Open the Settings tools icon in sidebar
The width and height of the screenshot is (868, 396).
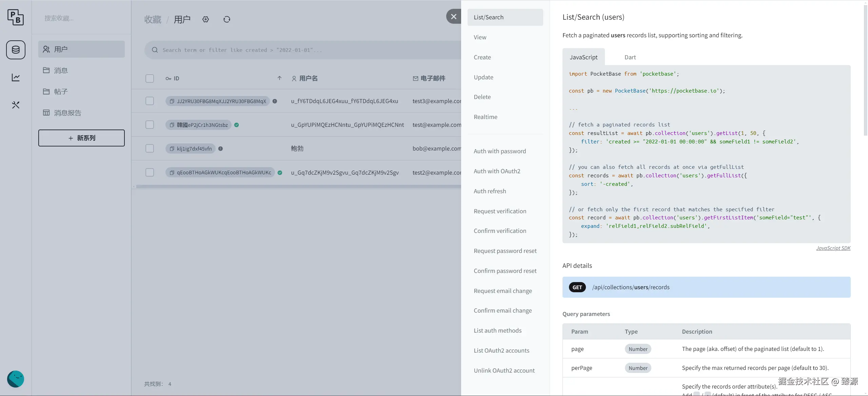16,105
